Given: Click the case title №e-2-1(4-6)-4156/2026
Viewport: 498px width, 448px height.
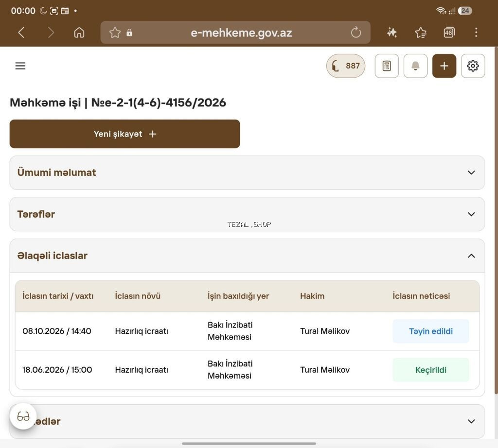Looking at the screenshot, I should coord(159,103).
